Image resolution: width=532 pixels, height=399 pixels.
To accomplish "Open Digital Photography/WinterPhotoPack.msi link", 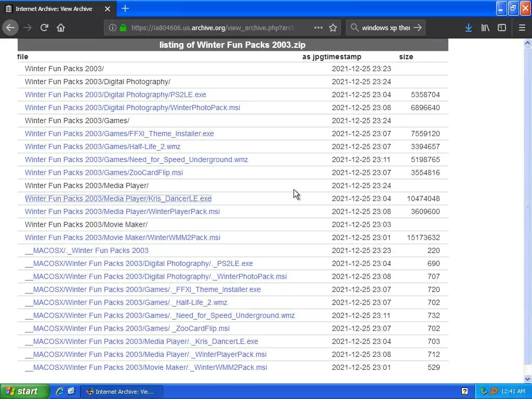I will point(132,108).
